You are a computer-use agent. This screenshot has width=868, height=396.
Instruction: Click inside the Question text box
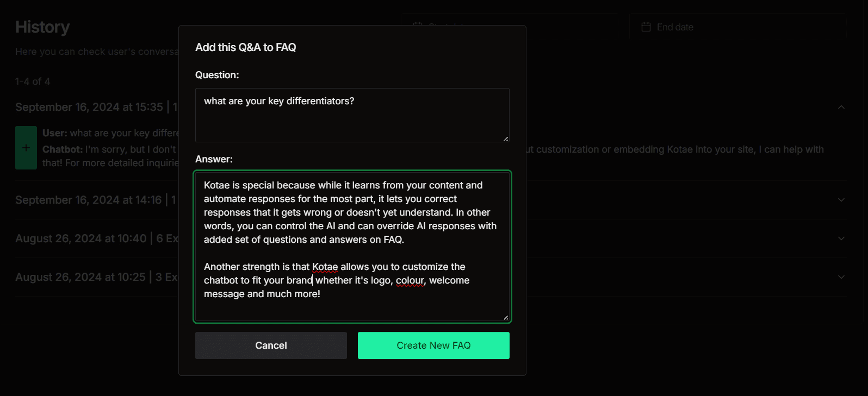tap(352, 115)
